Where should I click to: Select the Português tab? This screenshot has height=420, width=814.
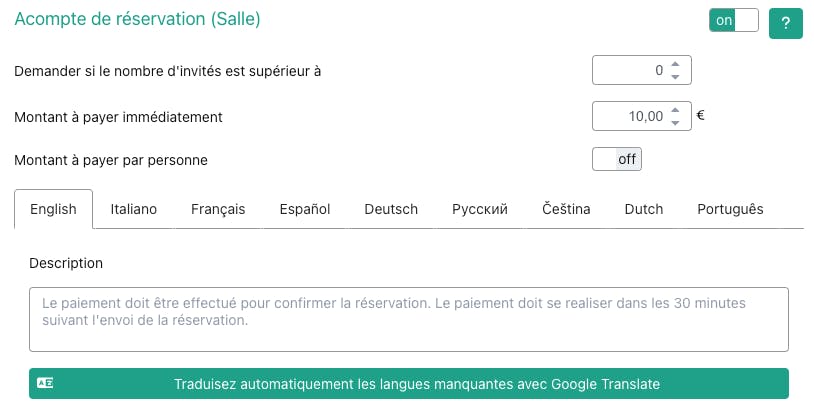tap(730, 209)
